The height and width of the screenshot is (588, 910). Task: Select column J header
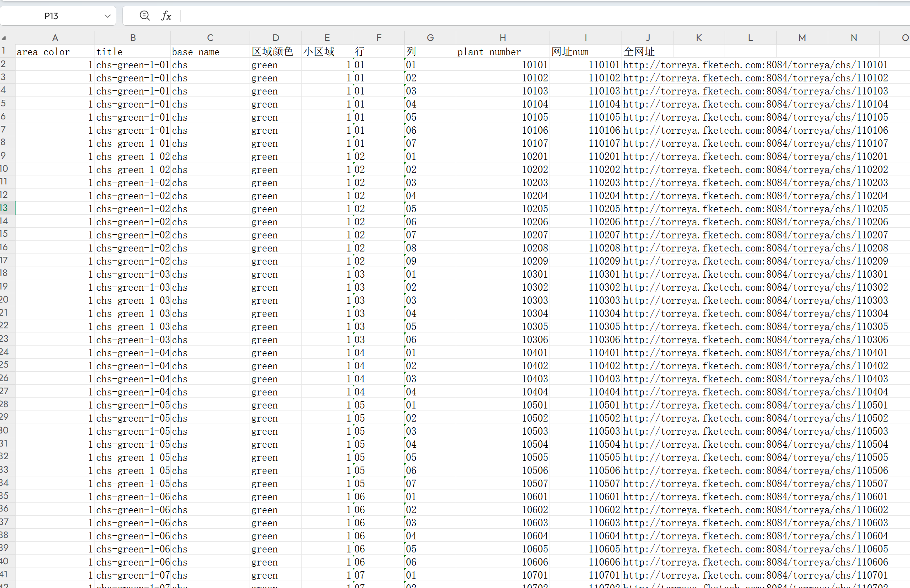click(x=648, y=38)
